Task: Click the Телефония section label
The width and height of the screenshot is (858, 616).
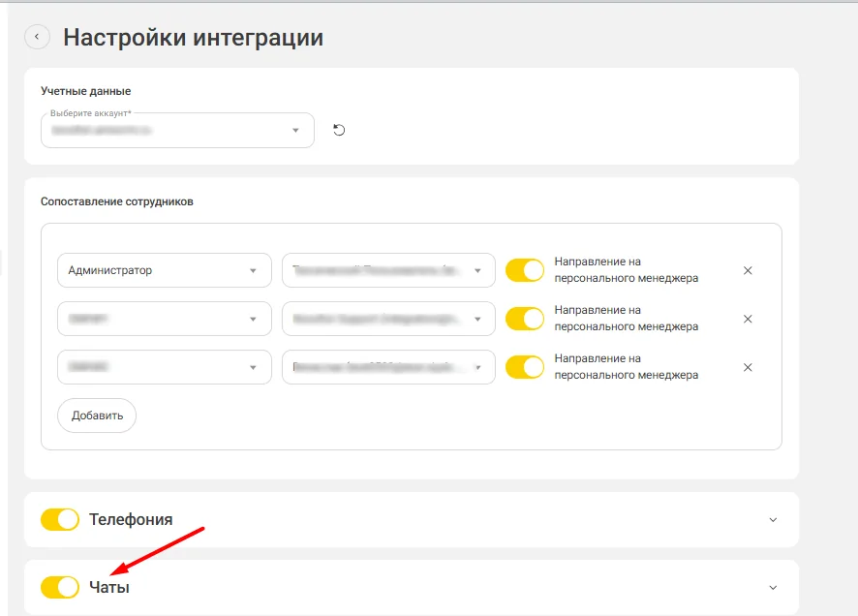Action: 131,519
